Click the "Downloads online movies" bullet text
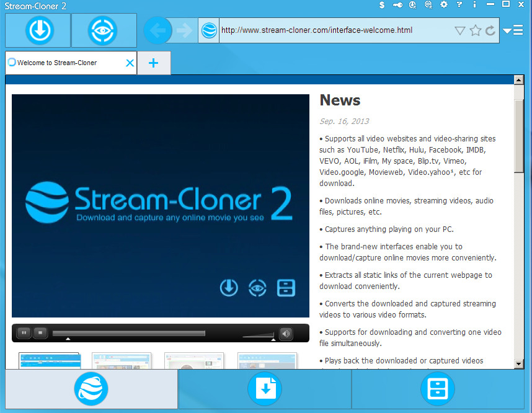Screen dimensions: 532x413 [407, 206]
